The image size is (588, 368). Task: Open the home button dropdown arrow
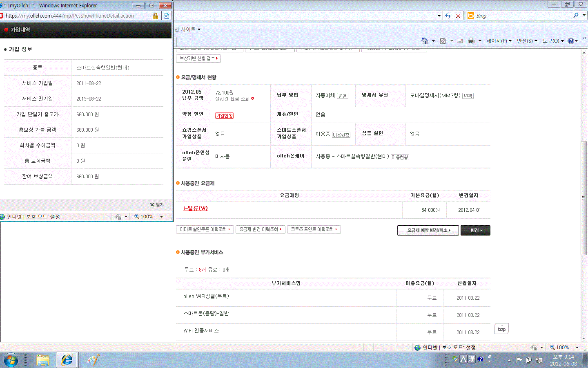pyautogui.click(x=433, y=41)
